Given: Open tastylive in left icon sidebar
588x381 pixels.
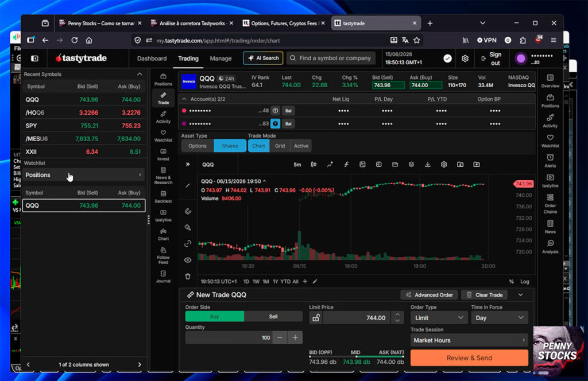Looking at the screenshot, I should tap(163, 215).
